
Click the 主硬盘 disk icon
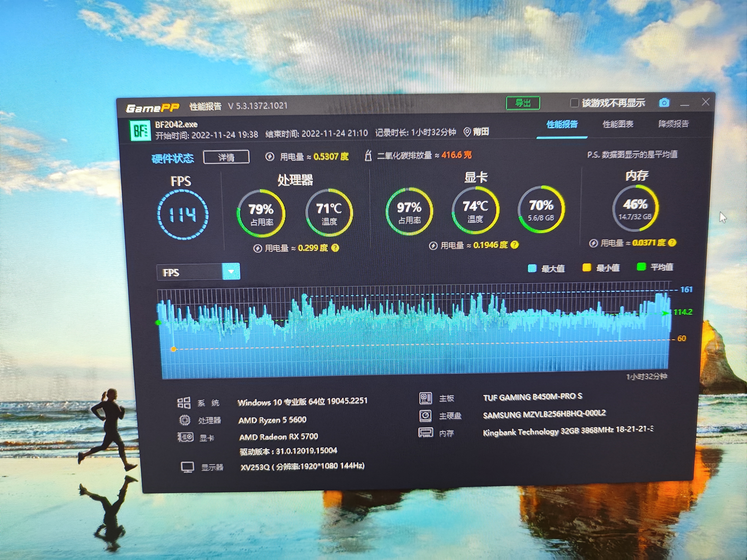[425, 416]
